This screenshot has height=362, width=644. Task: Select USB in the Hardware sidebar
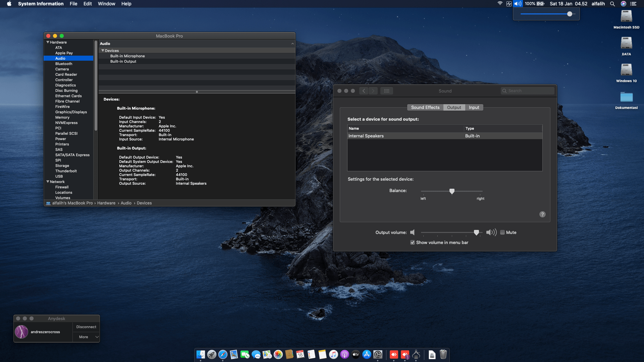[x=59, y=176]
